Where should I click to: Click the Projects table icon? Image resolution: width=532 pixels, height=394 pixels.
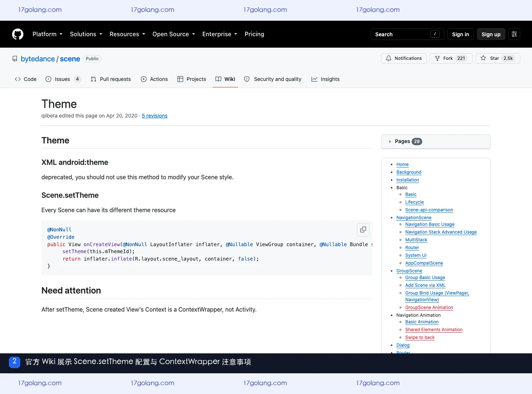[180, 79]
